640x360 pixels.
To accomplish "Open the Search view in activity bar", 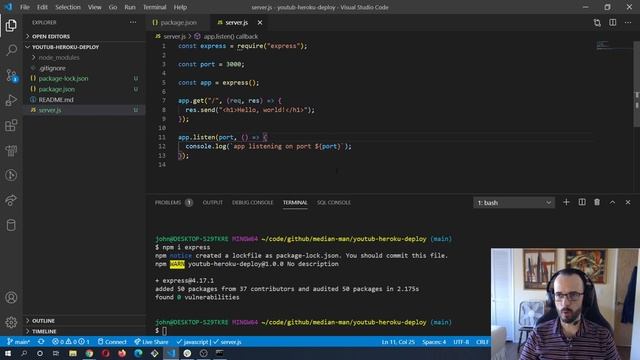I will tap(11, 50).
